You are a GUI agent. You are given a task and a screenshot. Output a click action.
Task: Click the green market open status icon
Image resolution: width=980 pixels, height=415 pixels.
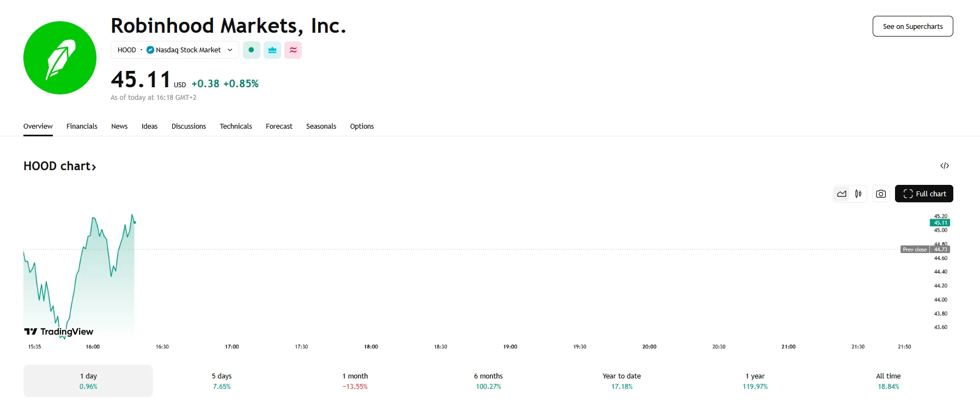point(251,50)
